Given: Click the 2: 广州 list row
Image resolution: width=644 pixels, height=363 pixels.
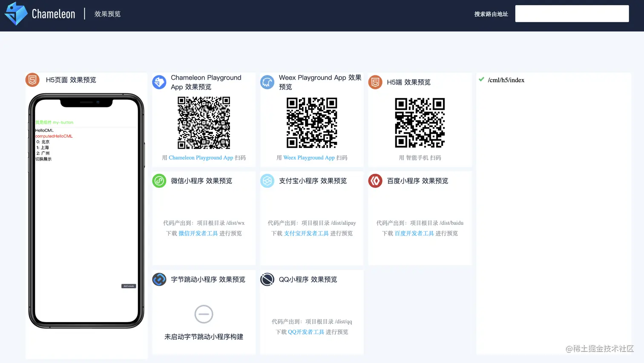Looking at the screenshot, I should coord(43,153).
